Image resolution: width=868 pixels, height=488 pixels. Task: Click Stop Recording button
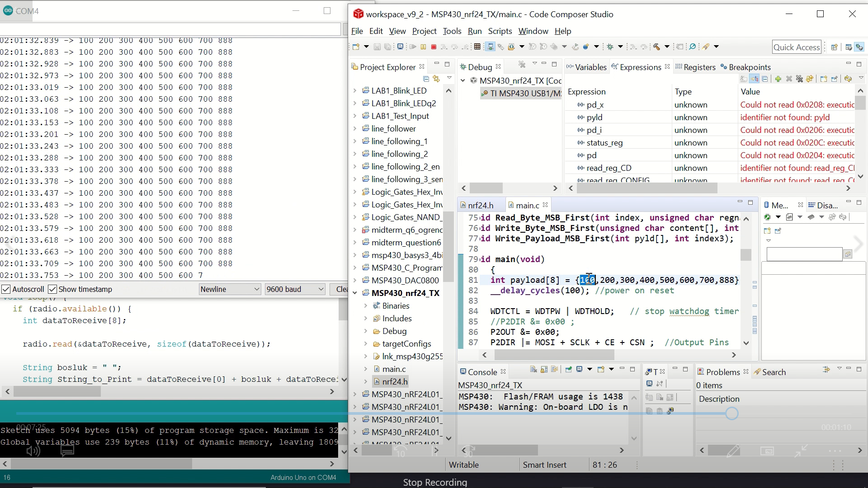coord(435,482)
